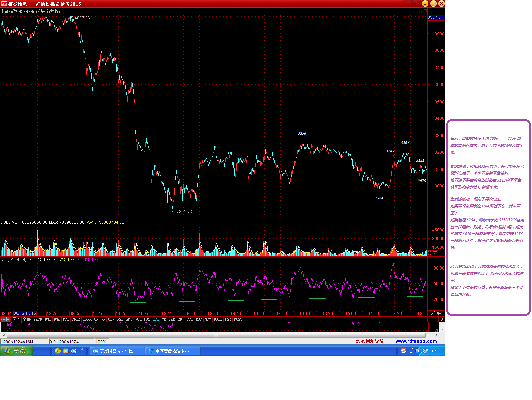Image resolution: width=532 pixels, height=400 pixels.
Task: Click the minus zoom button under 5分钟
Action: (x=436, y=319)
